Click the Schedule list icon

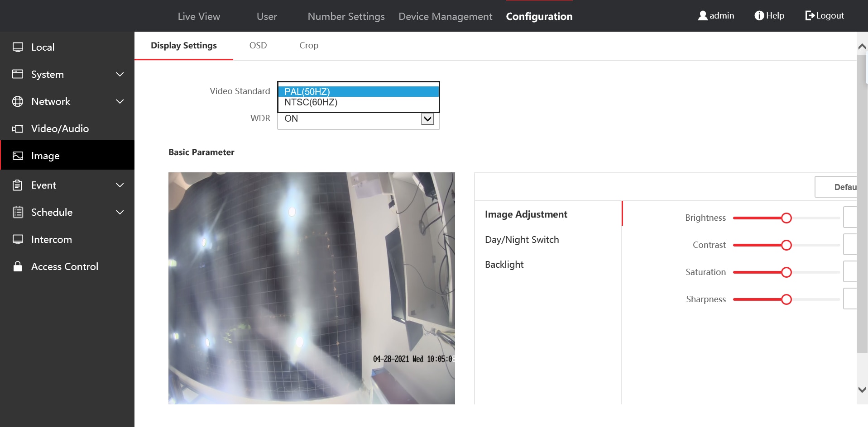pos(18,212)
